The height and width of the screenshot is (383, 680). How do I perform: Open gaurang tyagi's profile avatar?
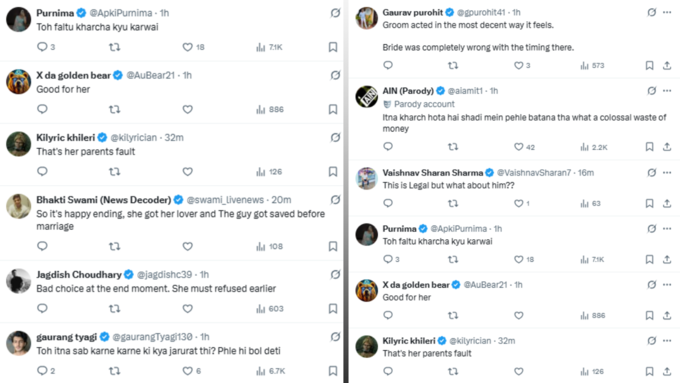point(18,343)
